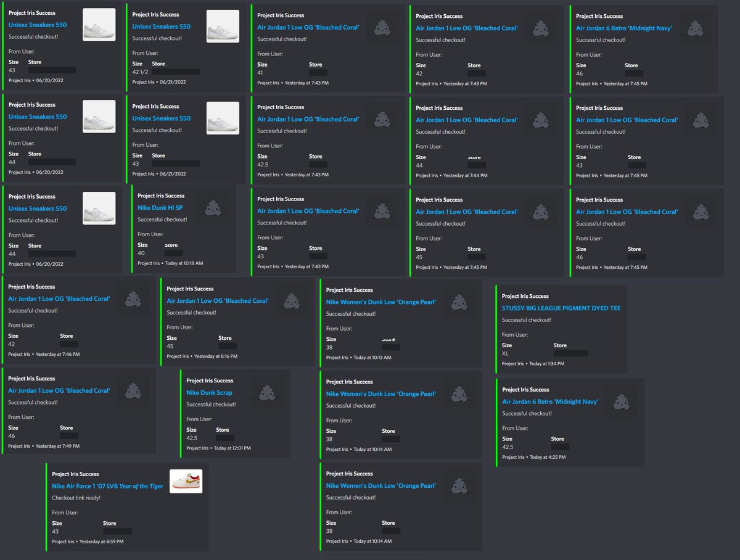Click the poop emoji beside 'Air Jordan 6 Retro Midnight Navy'
Image resolution: width=740 pixels, height=560 pixels.
click(694, 27)
